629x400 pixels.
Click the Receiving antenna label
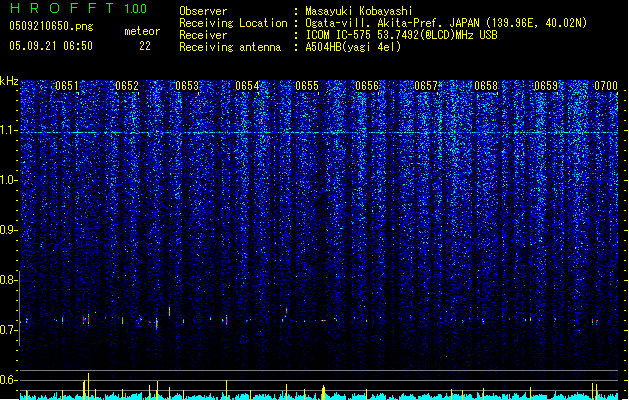tap(230, 47)
